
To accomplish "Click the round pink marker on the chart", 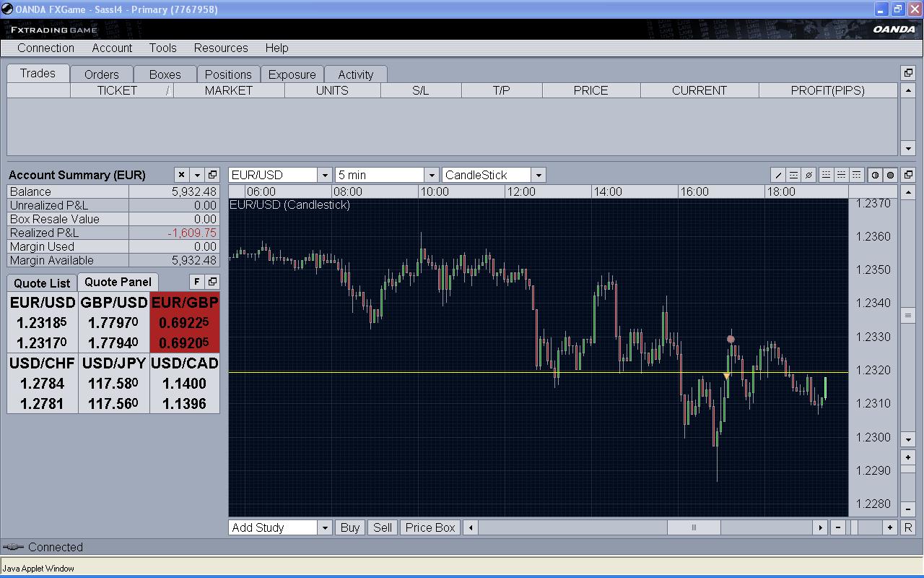I will tap(731, 339).
